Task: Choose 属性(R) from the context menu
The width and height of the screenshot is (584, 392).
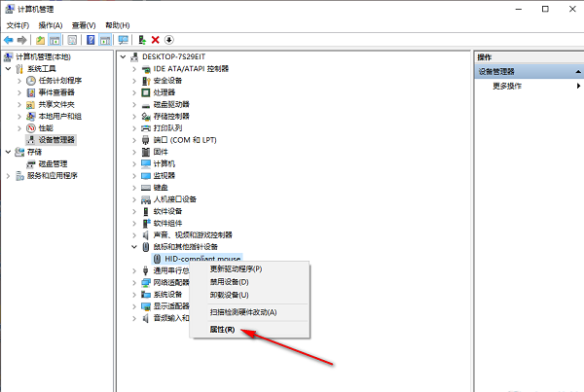Action: click(x=223, y=330)
